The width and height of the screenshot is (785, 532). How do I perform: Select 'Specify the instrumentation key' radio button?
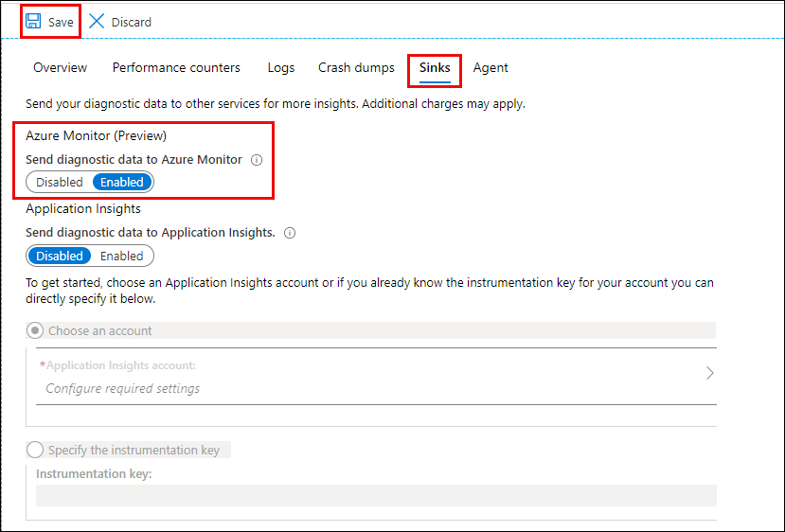click(35, 450)
